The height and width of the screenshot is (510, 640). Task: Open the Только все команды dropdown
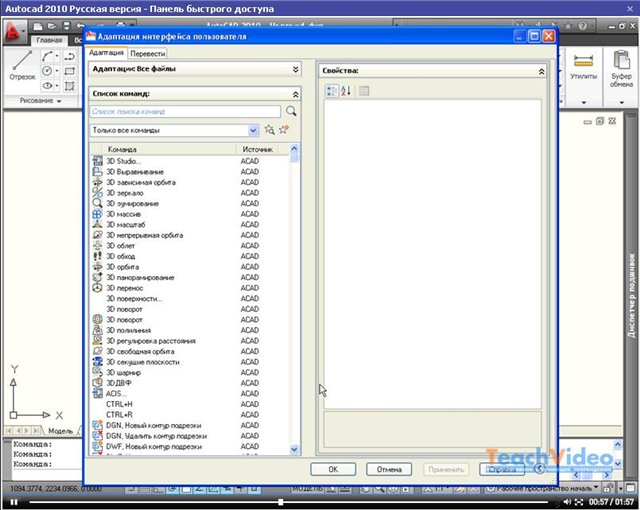pos(253,130)
